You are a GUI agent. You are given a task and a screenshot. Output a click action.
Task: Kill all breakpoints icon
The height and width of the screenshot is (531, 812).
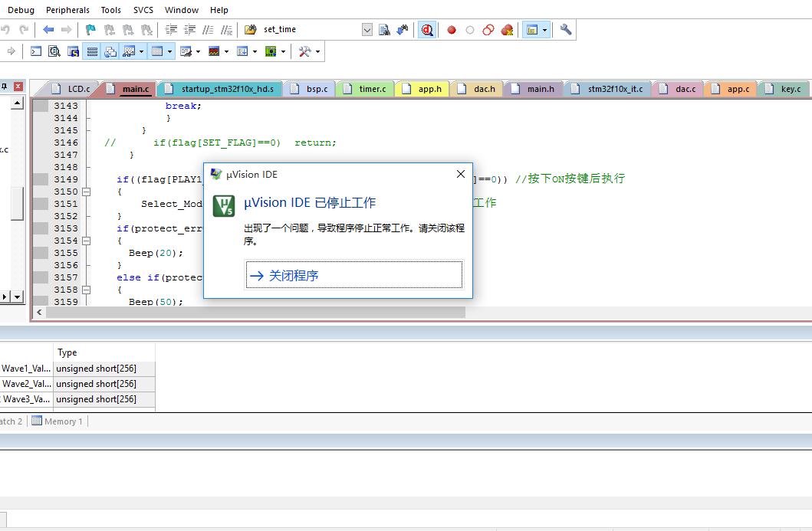(x=507, y=30)
